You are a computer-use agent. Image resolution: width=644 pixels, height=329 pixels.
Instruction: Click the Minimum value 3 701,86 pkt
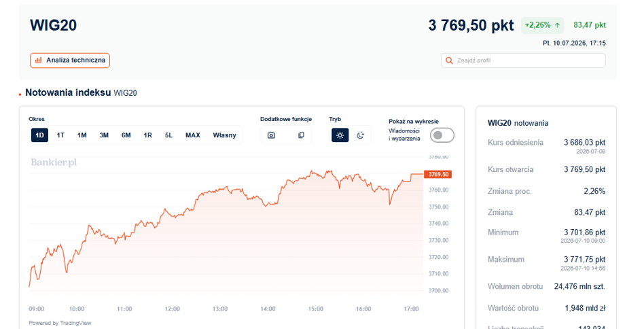584,232
